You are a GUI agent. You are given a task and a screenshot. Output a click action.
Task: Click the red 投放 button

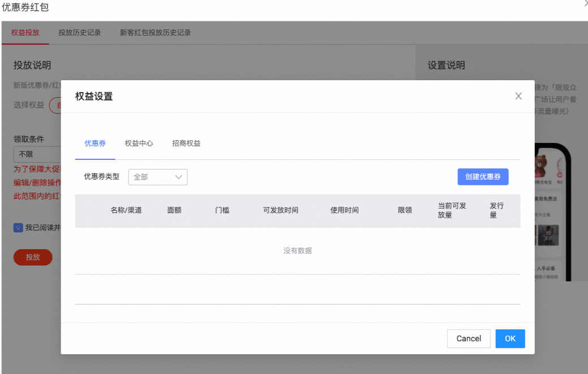(x=32, y=257)
